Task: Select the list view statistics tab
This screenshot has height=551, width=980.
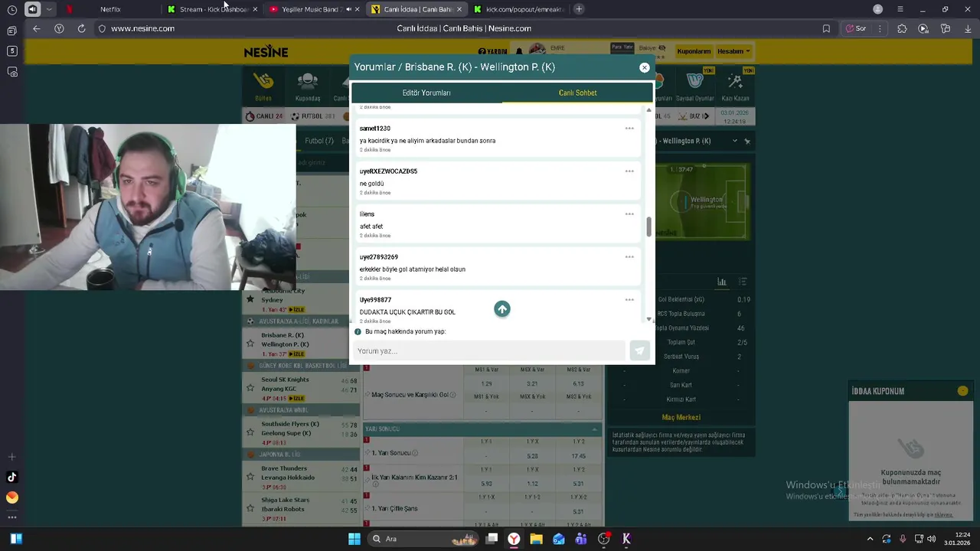Action: [x=743, y=282]
